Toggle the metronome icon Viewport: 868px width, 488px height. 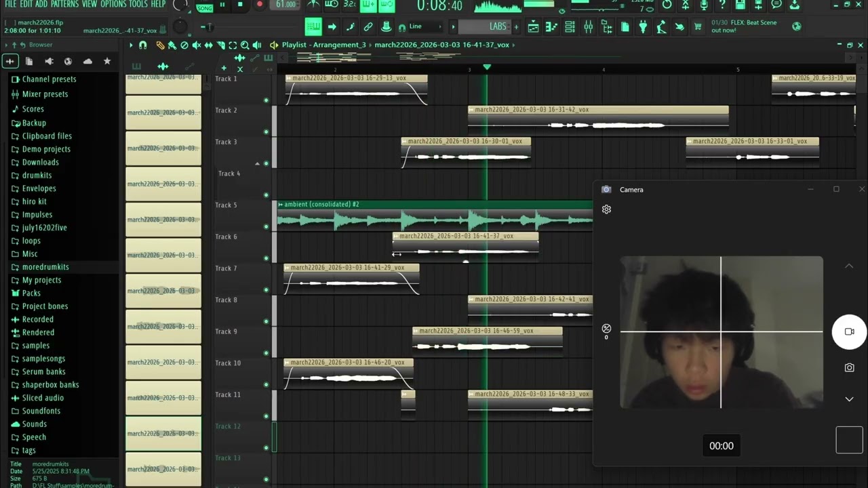click(x=313, y=5)
